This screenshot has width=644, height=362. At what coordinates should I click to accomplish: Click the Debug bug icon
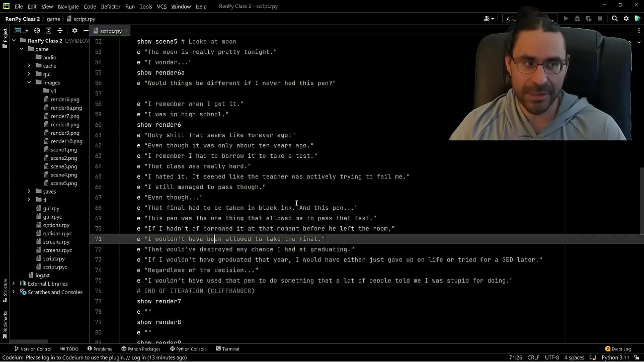click(577, 19)
